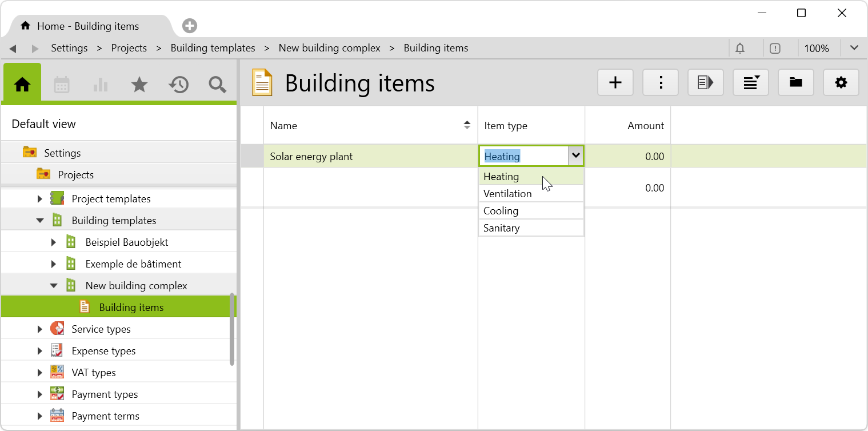Click the black folder icon in toolbar

tap(795, 83)
